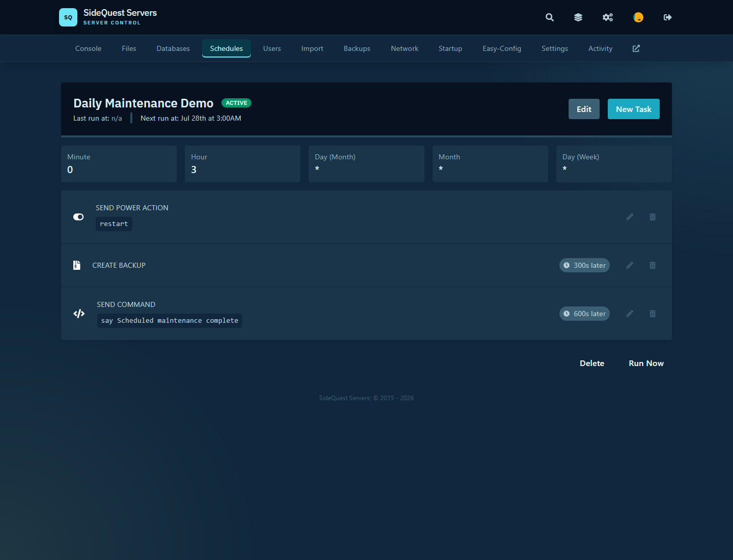This screenshot has width=733, height=560.
Task: Switch to the Startup tab
Action: [x=450, y=48]
